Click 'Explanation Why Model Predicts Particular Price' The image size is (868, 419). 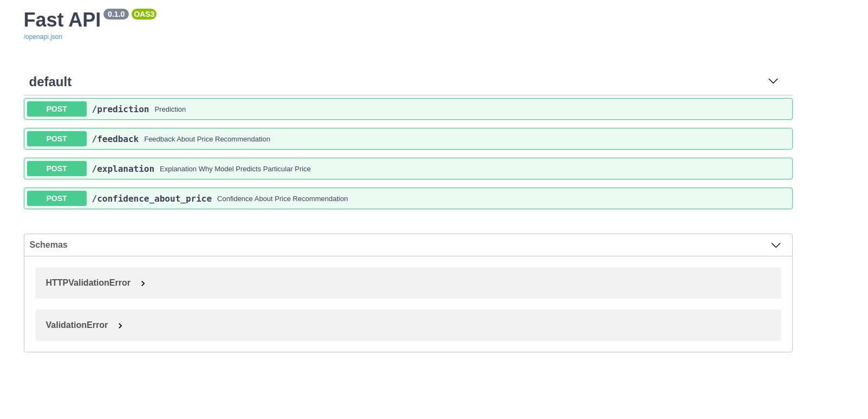coord(235,169)
